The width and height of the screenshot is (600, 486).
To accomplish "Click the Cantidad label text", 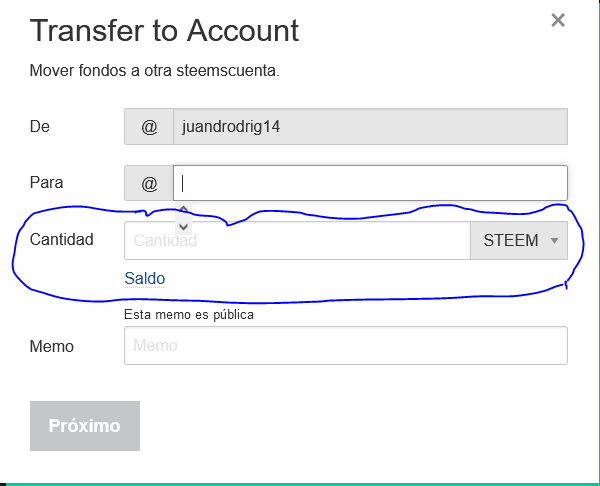I will [x=62, y=240].
